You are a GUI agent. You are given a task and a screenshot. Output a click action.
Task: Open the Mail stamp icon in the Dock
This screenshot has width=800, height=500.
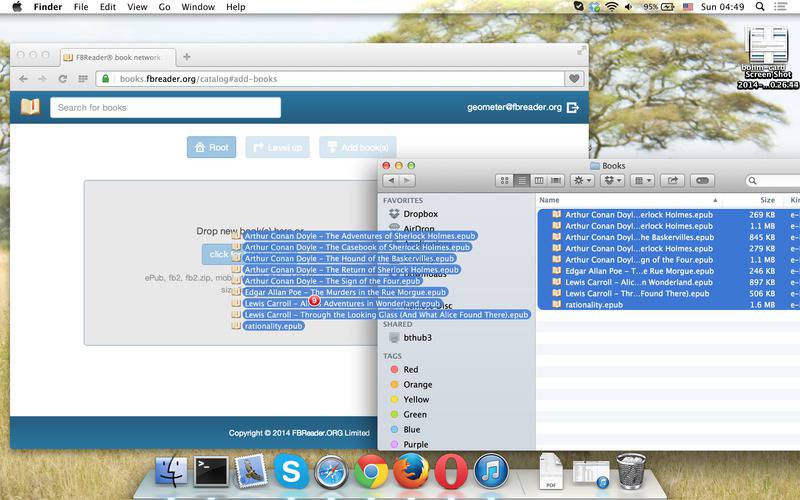(x=251, y=470)
